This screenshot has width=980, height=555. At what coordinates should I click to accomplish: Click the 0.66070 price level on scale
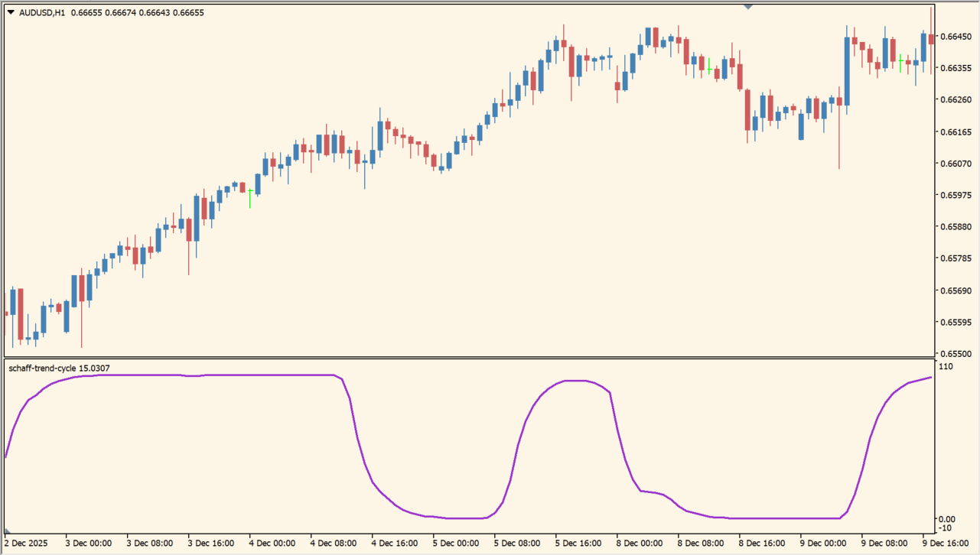pos(956,164)
